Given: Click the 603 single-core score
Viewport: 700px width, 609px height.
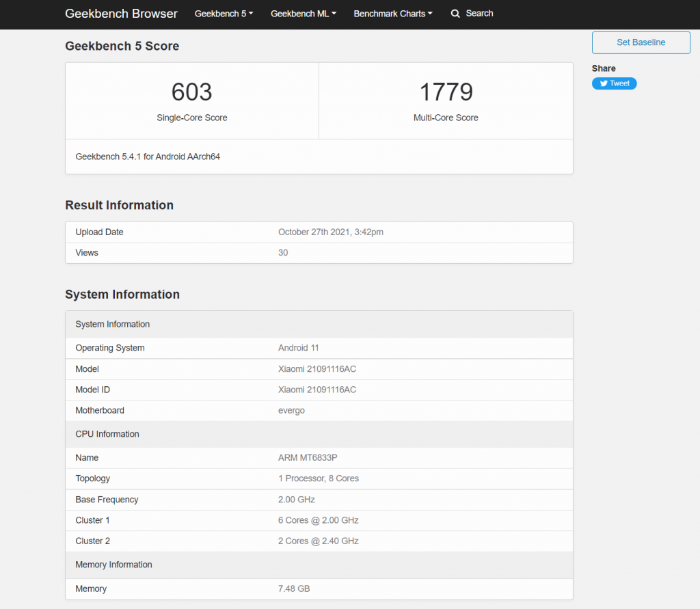Looking at the screenshot, I should (191, 92).
